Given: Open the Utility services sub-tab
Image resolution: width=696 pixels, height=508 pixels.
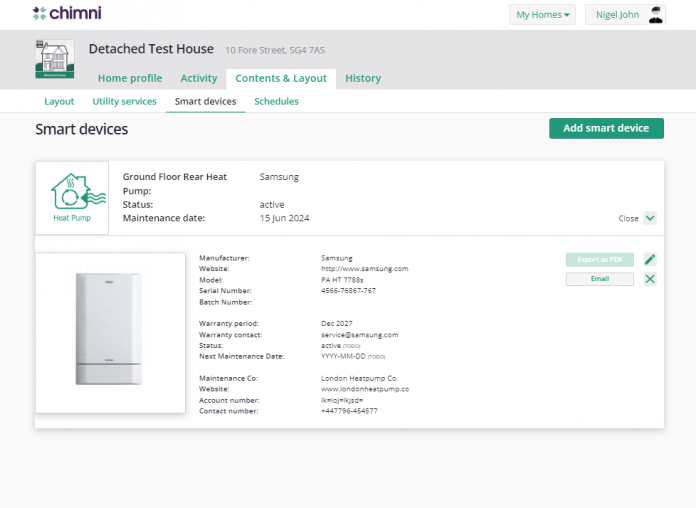Looking at the screenshot, I should pos(124,101).
